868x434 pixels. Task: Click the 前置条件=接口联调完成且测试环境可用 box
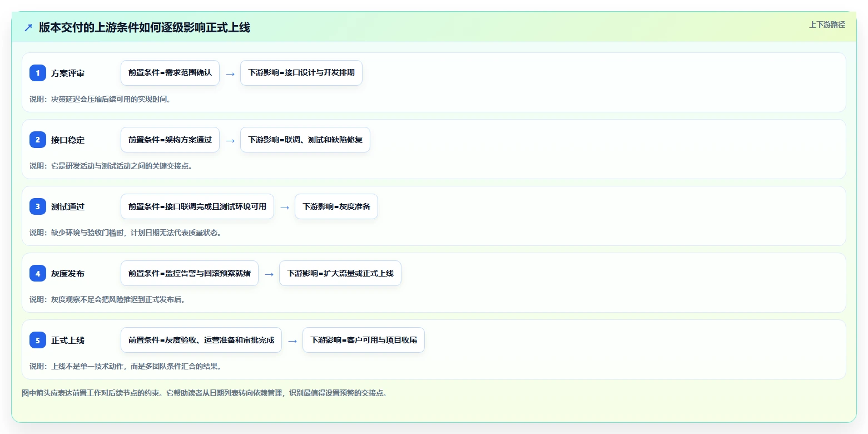click(197, 206)
